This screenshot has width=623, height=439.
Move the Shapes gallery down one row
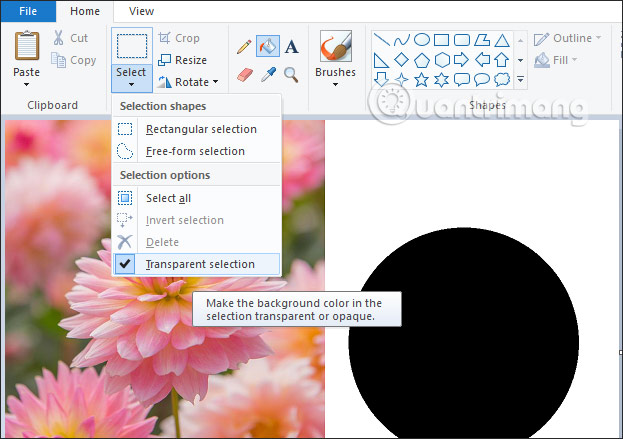[x=520, y=60]
